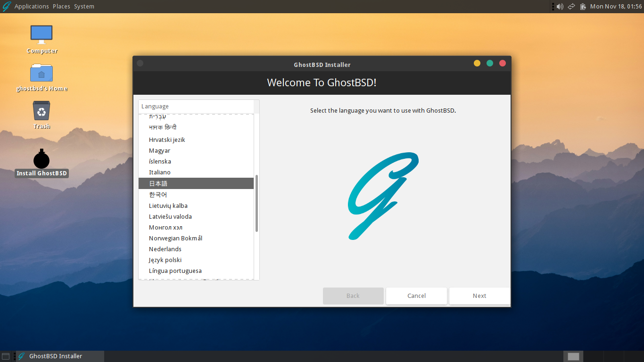644x362 pixels.
Task: Click the GhostBSD logo in top panel
Action: click(x=7, y=7)
